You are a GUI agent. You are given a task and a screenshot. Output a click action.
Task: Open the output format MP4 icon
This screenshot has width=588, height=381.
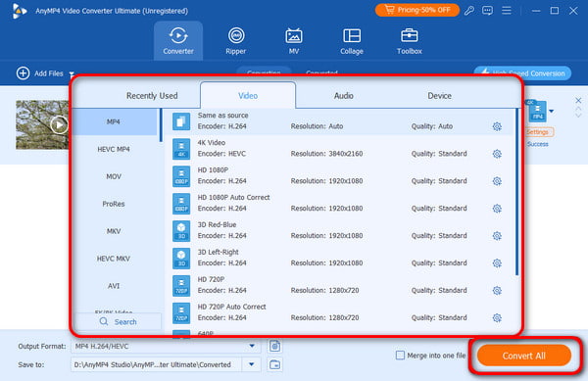[537, 112]
